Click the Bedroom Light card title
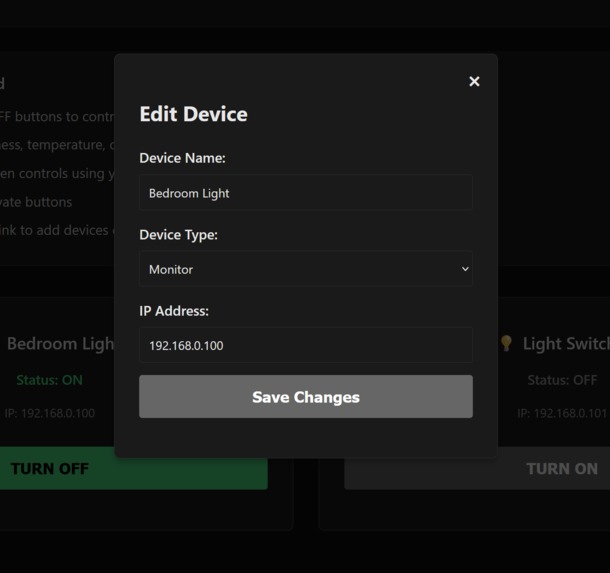The height and width of the screenshot is (573, 610). (x=61, y=344)
